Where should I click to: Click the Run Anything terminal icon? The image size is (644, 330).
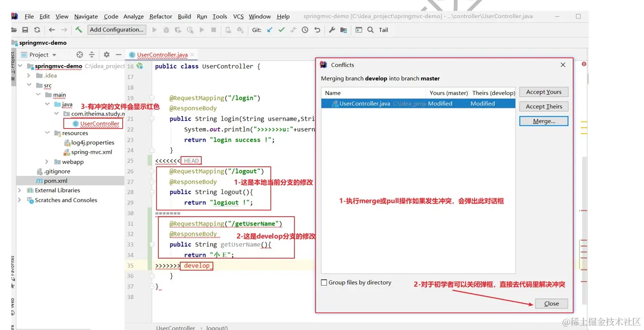pyautogui.click(x=359, y=30)
